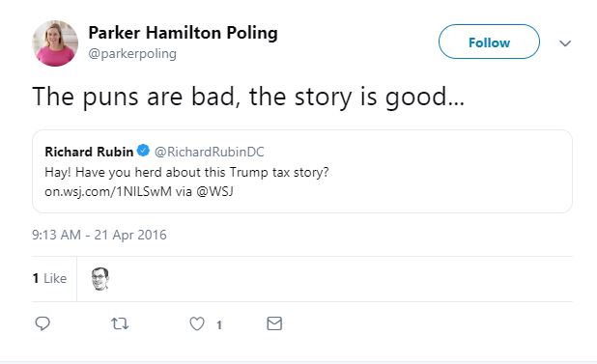The image size is (597, 364).
Task: Like the tweet with the heart icon
Action: 197,323
